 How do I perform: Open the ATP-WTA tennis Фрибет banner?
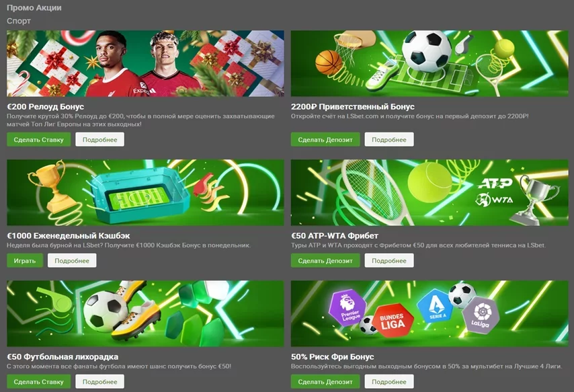429,192
